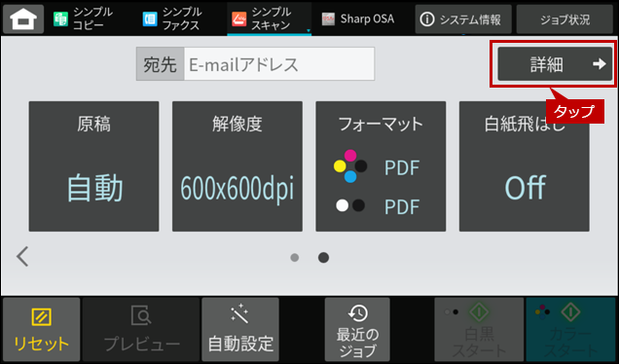Toggle the 白紙飛ばし Off tile
The height and width of the screenshot is (364, 619).
(525, 166)
